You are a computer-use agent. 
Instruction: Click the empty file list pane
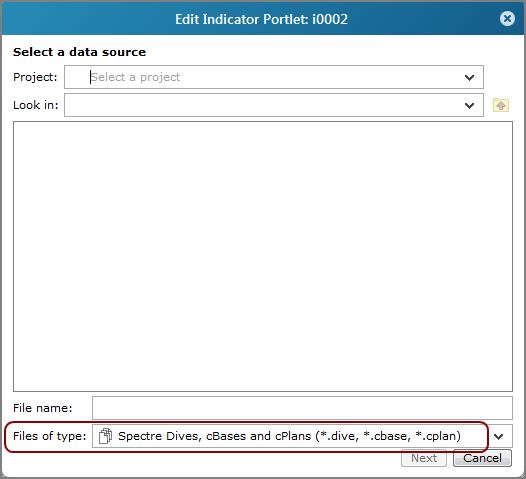(x=263, y=256)
